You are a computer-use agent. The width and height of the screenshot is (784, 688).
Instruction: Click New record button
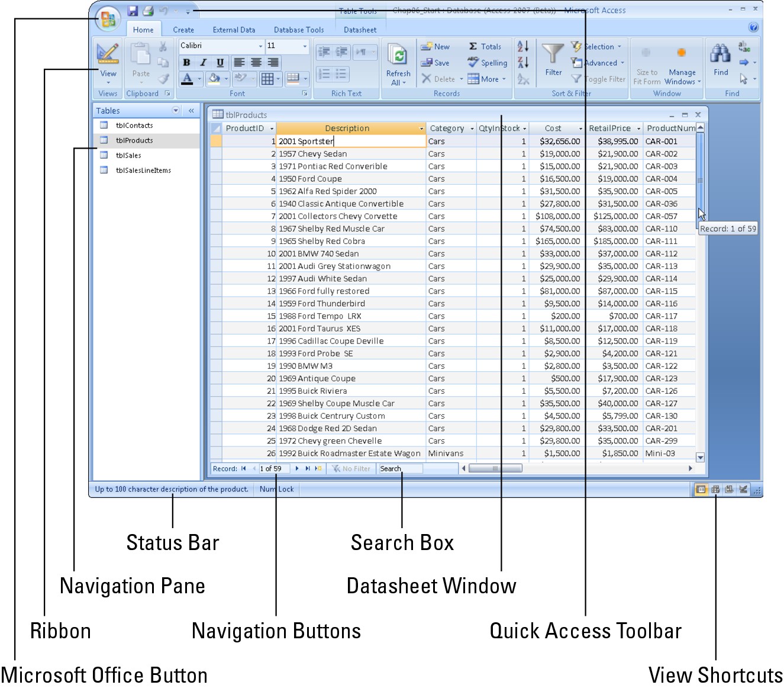[435, 46]
